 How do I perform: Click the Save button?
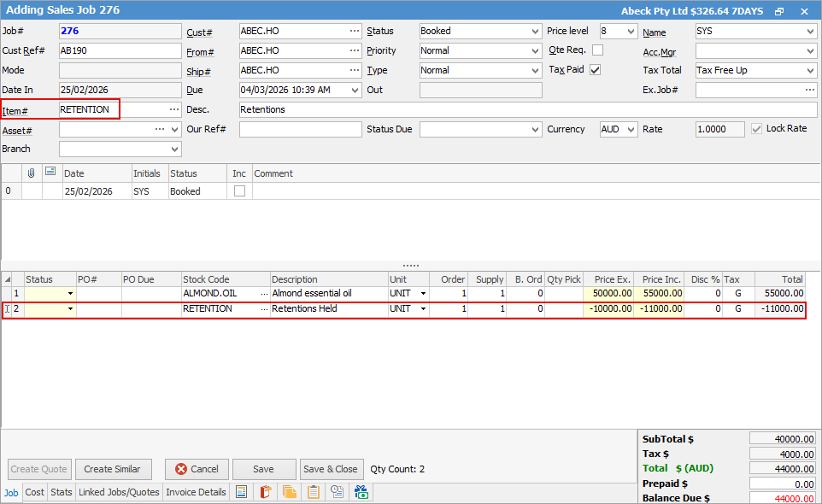click(x=264, y=469)
